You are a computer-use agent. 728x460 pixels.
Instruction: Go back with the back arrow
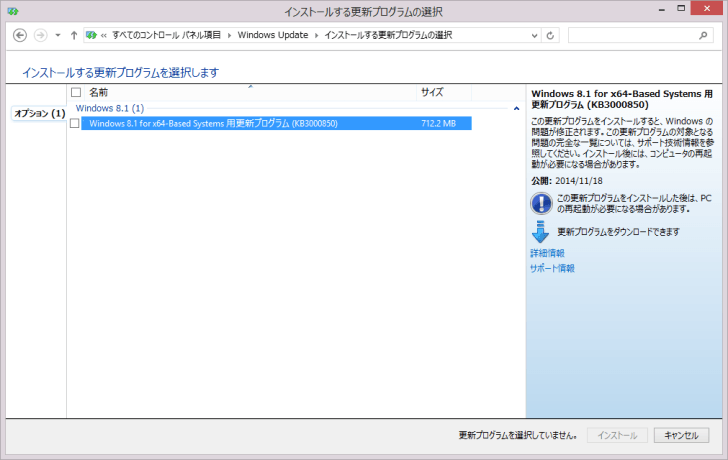19,35
